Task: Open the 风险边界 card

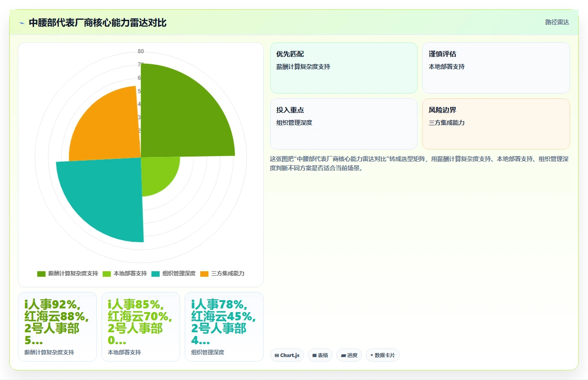Action: pos(496,124)
